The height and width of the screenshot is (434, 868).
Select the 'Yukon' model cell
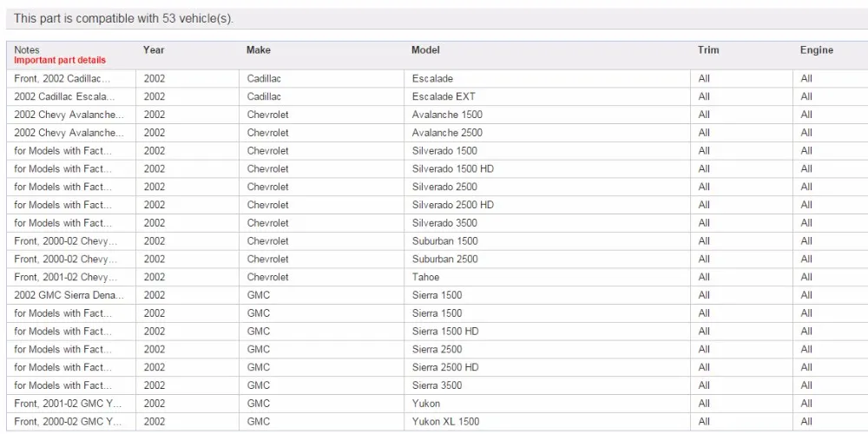tap(547, 403)
